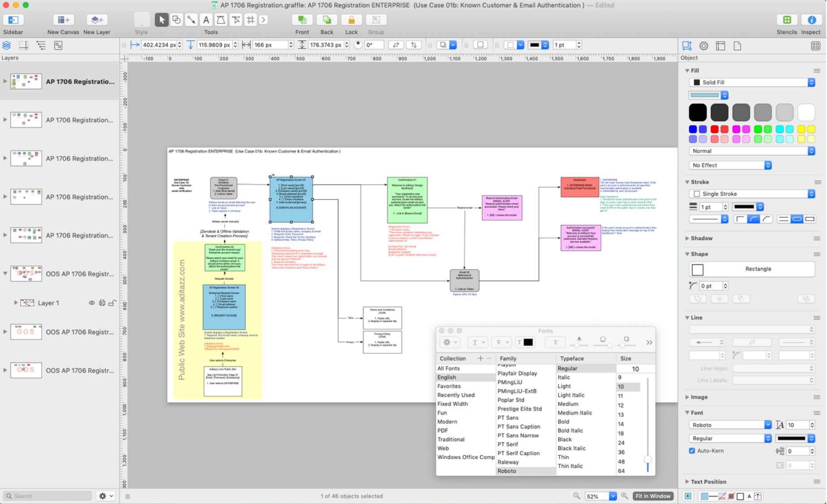The image size is (827, 504).
Task: Open the Solid Fill type dropdown
Action: [x=752, y=83]
